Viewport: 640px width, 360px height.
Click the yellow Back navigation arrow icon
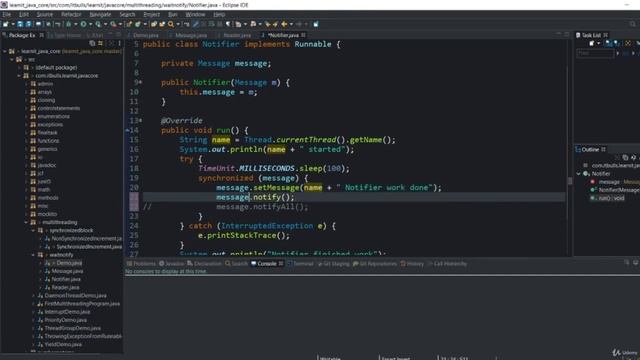[284, 24]
